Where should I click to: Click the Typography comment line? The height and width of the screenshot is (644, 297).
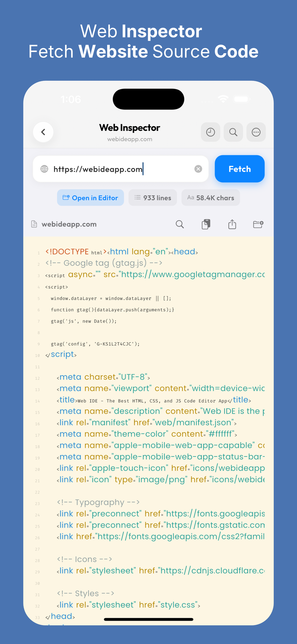pyautogui.click(x=98, y=502)
